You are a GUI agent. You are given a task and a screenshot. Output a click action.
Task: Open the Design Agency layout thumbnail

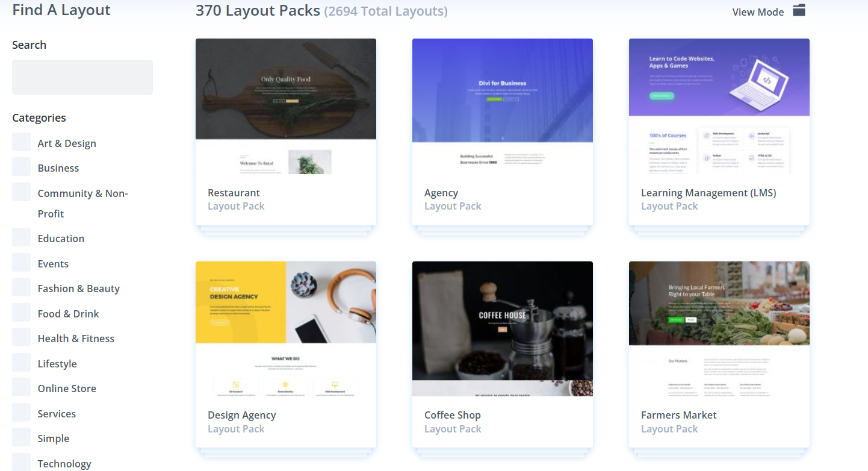286,329
